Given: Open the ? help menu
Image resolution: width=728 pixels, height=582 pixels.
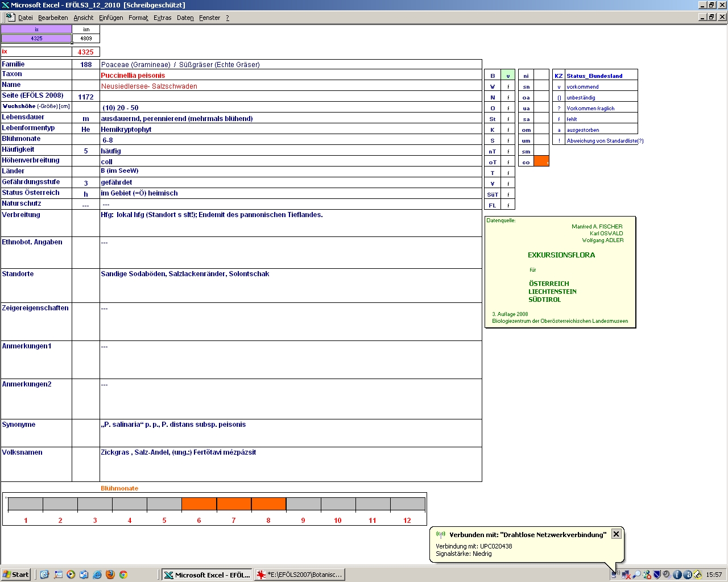Looking at the screenshot, I should (227, 18).
